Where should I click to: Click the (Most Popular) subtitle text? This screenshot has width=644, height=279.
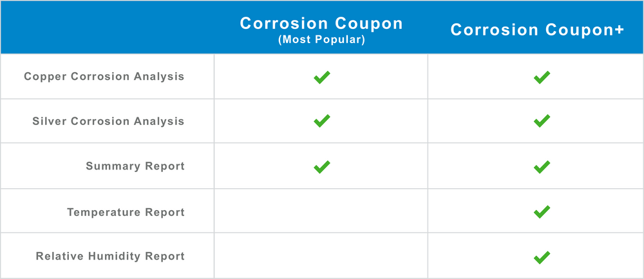pos(321,41)
